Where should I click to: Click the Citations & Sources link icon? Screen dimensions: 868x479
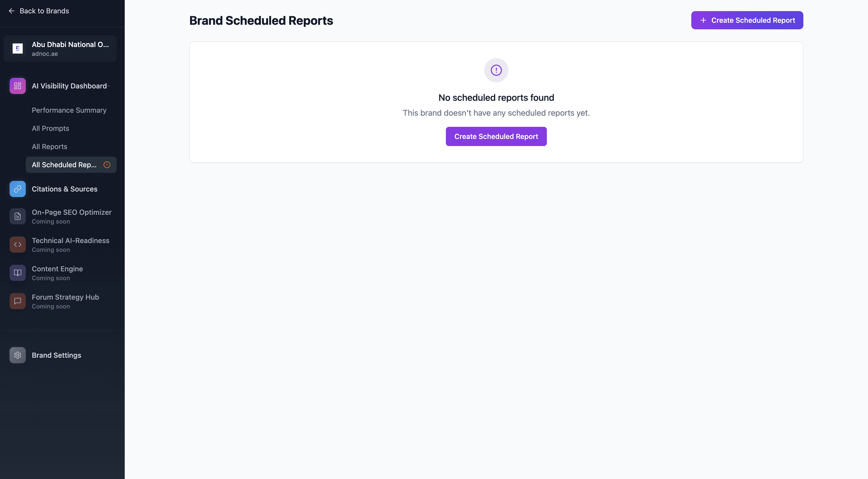point(17,189)
